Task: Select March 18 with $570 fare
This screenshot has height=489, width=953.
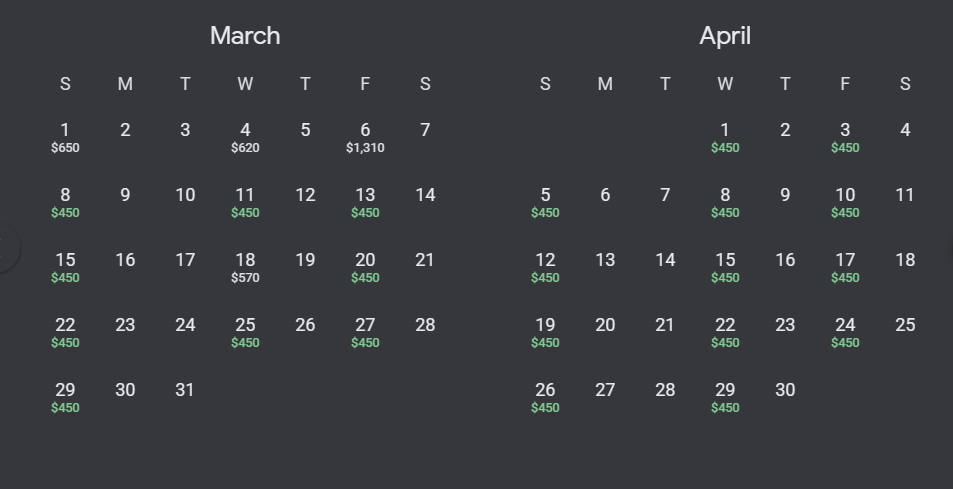Action: click(x=245, y=267)
